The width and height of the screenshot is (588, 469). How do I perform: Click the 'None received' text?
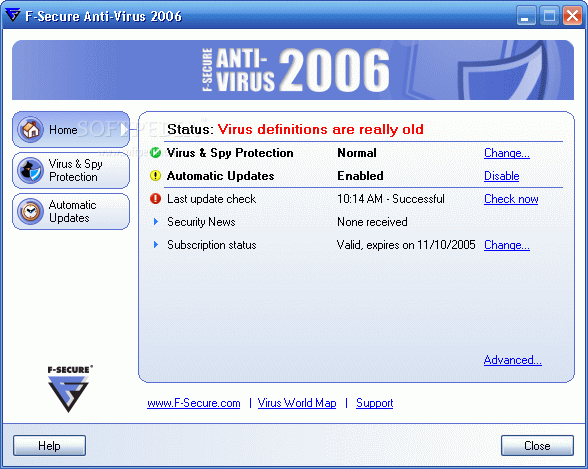[x=372, y=222]
